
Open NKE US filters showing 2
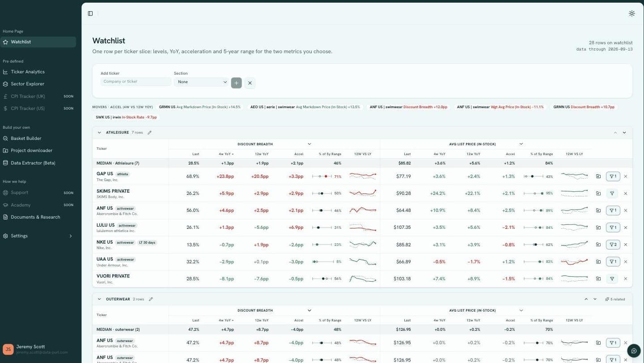click(x=613, y=245)
